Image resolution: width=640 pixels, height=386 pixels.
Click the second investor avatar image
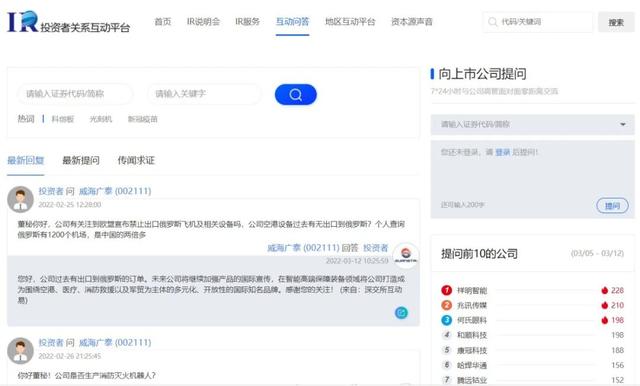20,351
